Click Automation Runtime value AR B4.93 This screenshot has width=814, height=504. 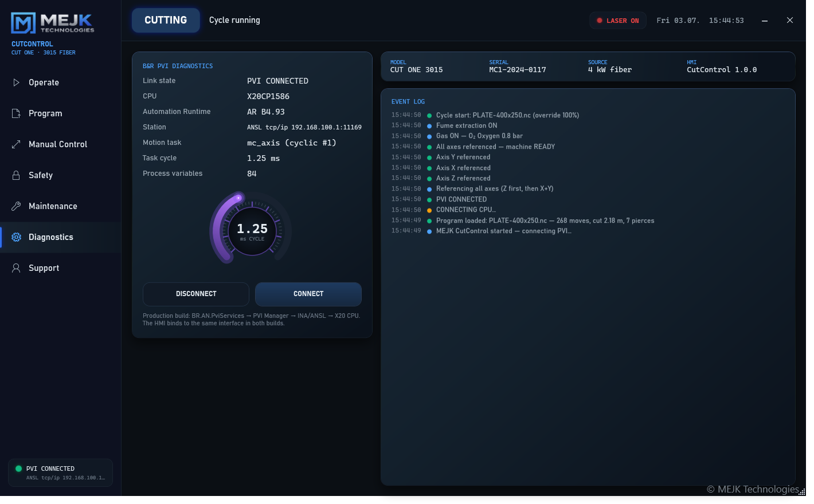tap(266, 112)
